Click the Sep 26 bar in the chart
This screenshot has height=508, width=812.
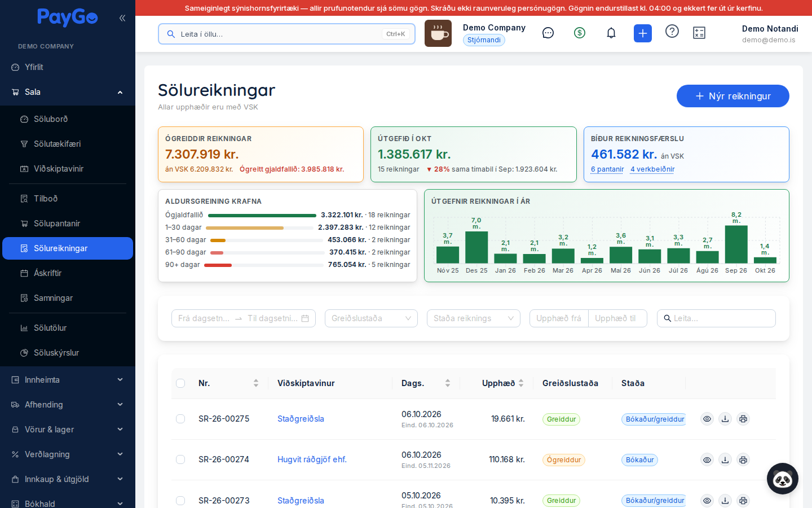[736, 244]
